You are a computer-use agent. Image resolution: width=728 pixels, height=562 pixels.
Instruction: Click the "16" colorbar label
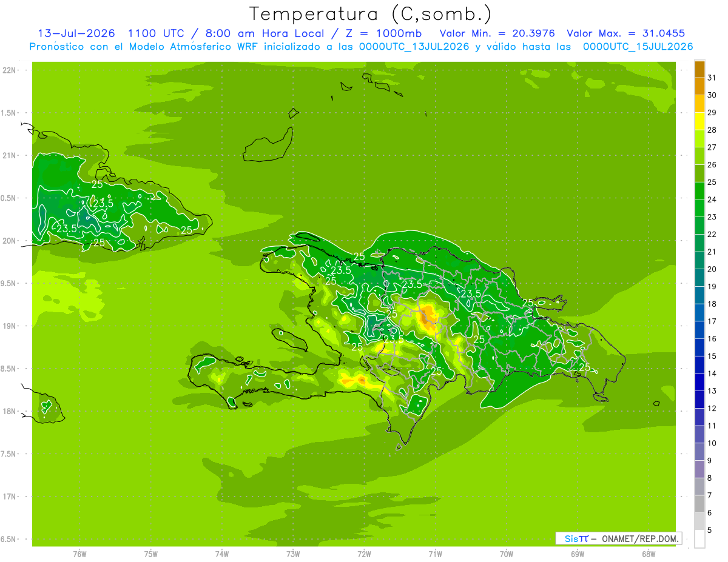(712, 339)
